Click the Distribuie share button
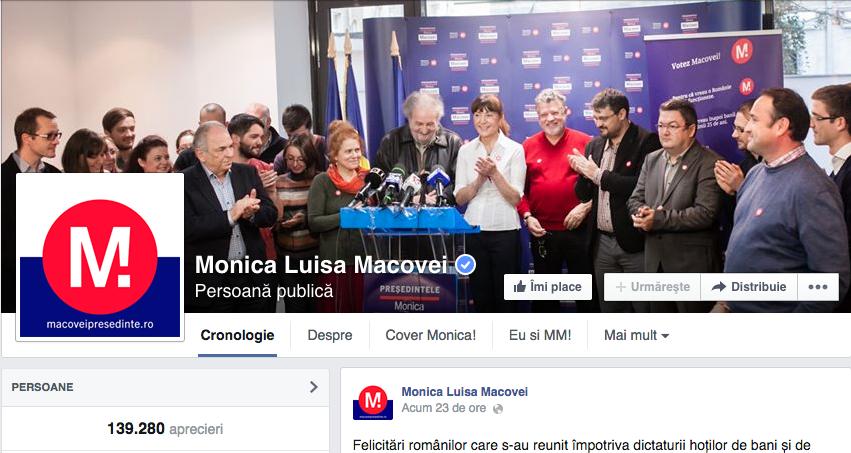This screenshot has height=453, width=851. pos(749,287)
